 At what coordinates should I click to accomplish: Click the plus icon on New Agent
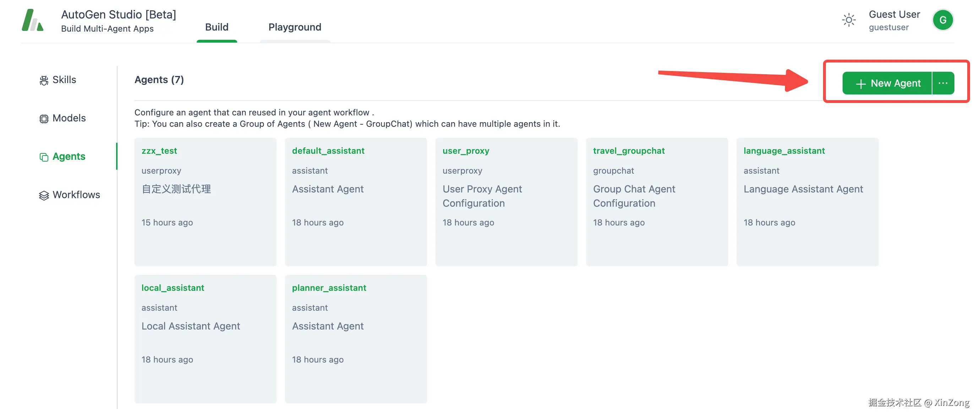click(861, 84)
